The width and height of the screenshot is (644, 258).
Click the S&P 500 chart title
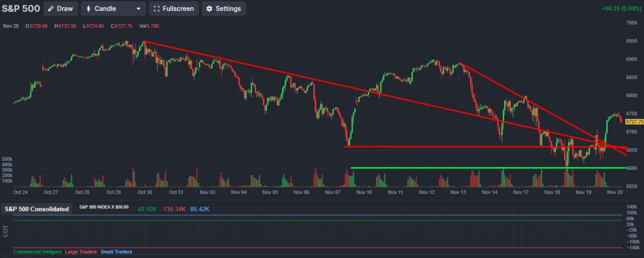click(x=21, y=9)
